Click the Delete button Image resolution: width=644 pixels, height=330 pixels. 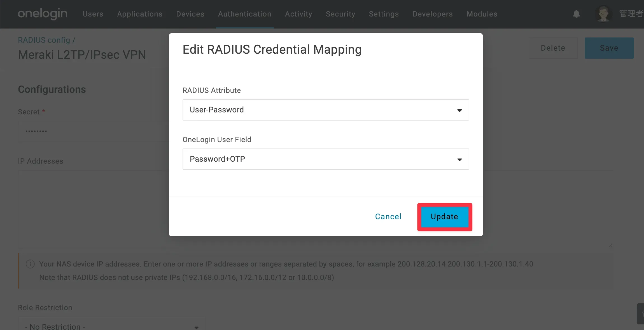pos(553,48)
